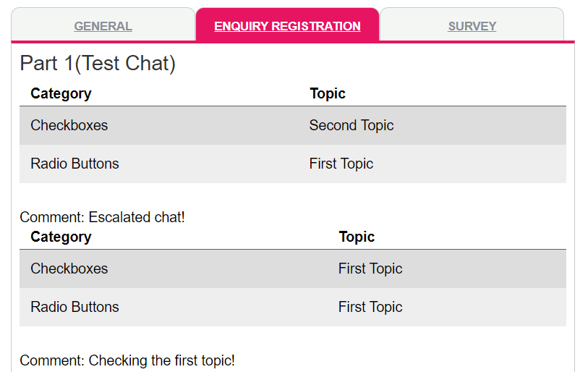
Task: Select Radio Buttons cell in the second table
Action: 74,307
